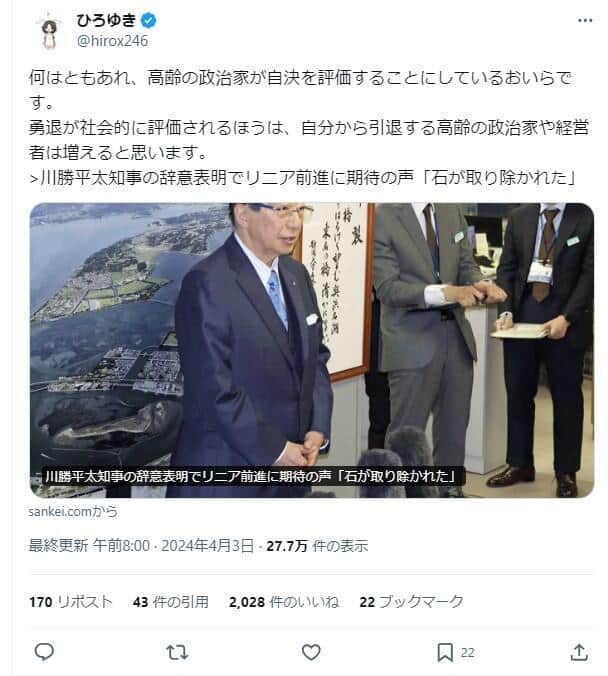This screenshot has width=608, height=676.
Task: Like the tweet with the heart icon
Action: (311, 652)
